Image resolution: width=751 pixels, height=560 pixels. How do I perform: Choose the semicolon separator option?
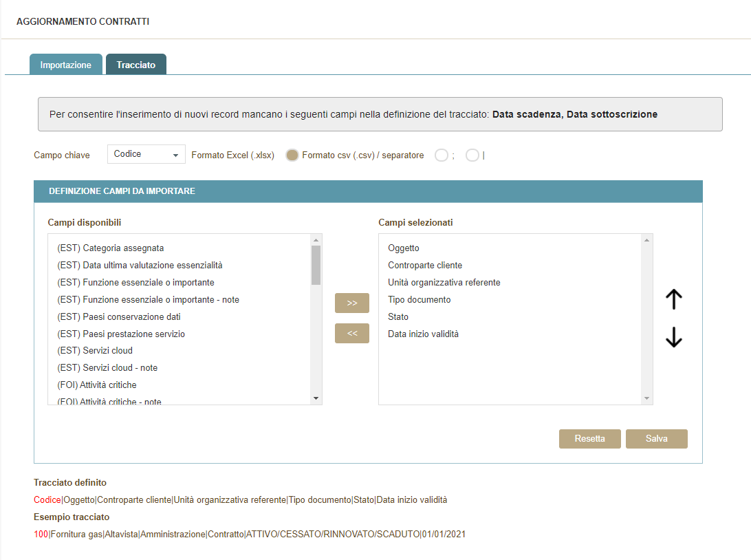coord(442,155)
